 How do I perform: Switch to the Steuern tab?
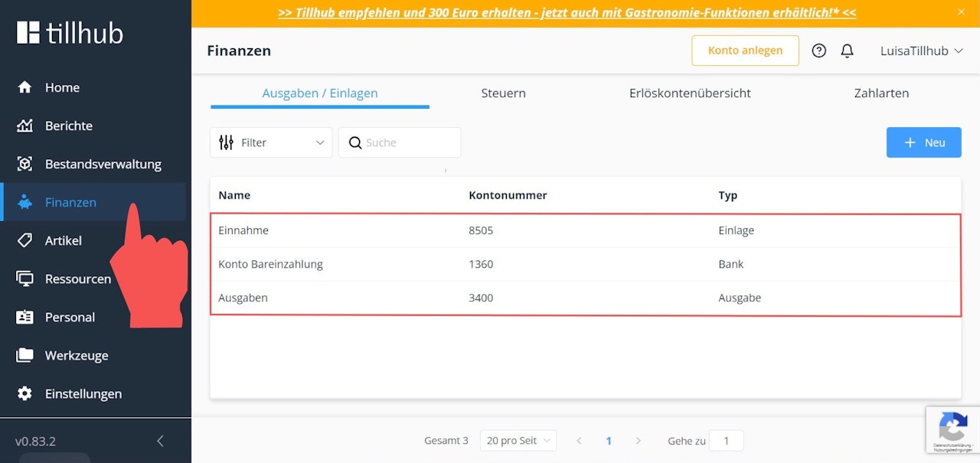coord(503,93)
